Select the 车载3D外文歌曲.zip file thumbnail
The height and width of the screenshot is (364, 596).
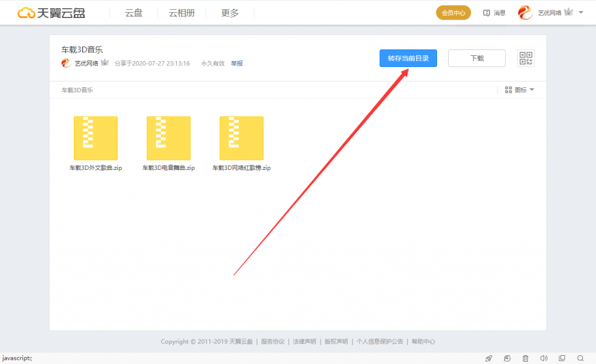coord(95,138)
